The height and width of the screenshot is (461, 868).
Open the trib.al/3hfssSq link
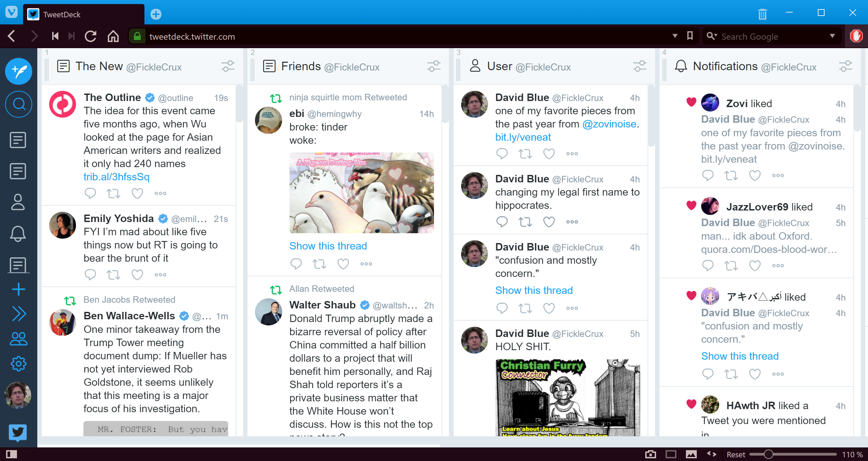[x=116, y=177]
